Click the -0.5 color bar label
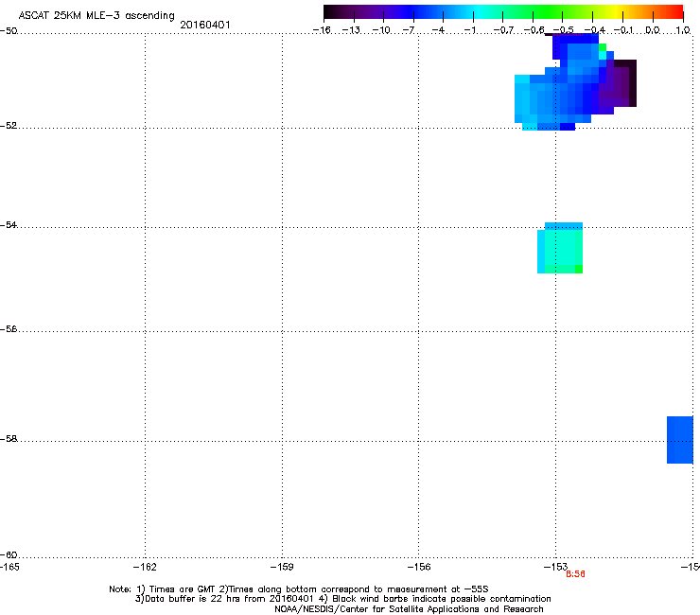The width and height of the screenshot is (700, 615). (x=564, y=30)
